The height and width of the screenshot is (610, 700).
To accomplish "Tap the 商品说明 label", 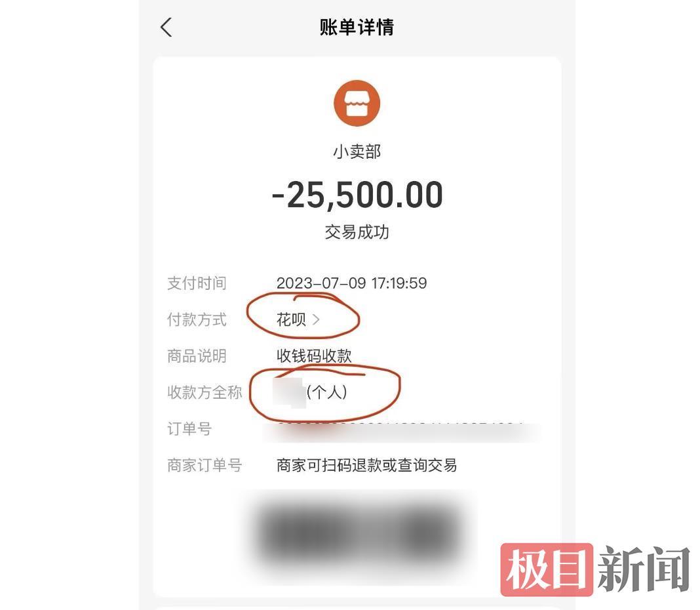I will 197,356.
